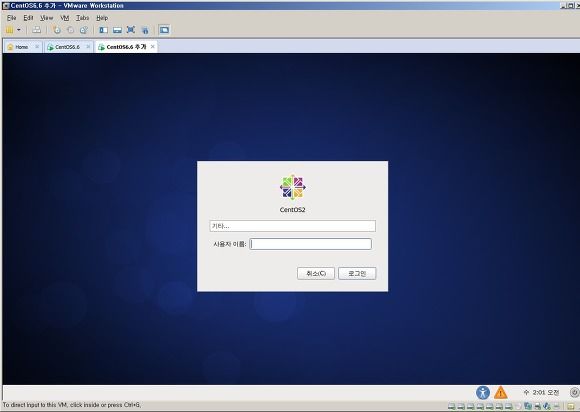Switch to Unity mode icon

145,30
